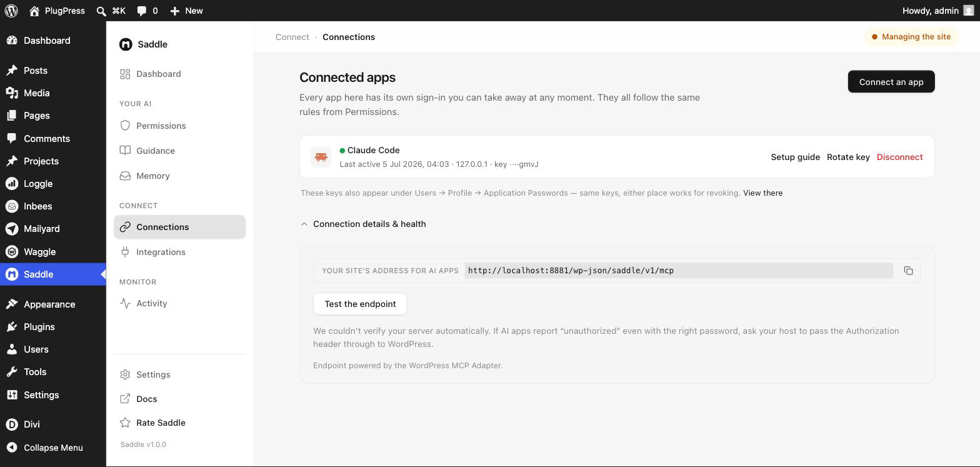Copy the site address to clipboard

point(908,271)
